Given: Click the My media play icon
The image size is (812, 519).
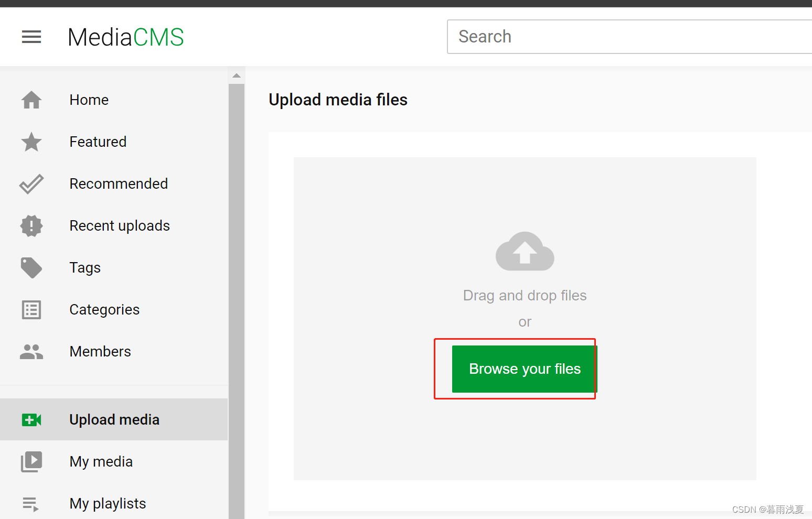Looking at the screenshot, I should coord(31,461).
